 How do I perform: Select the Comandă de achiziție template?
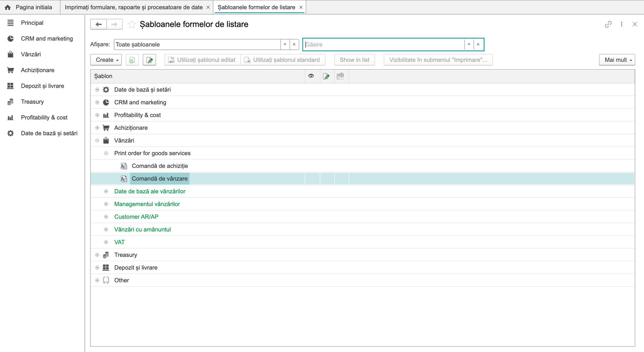click(160, 166)
